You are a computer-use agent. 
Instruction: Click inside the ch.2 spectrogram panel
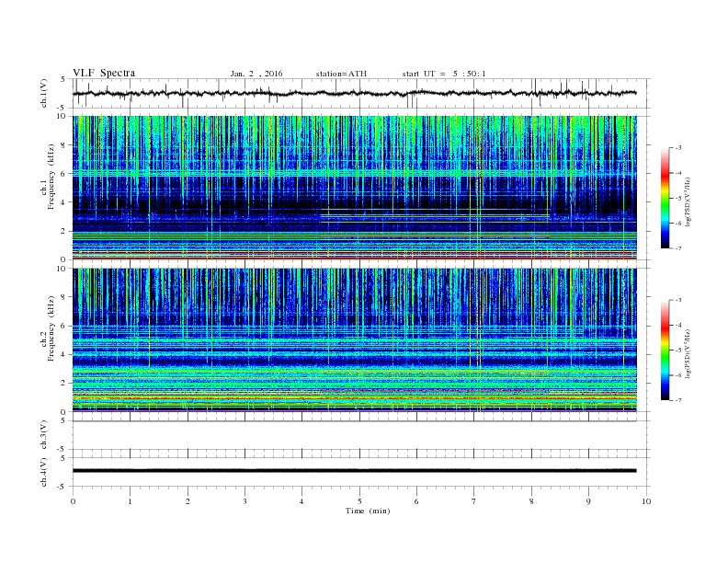(x=354, y=340)
